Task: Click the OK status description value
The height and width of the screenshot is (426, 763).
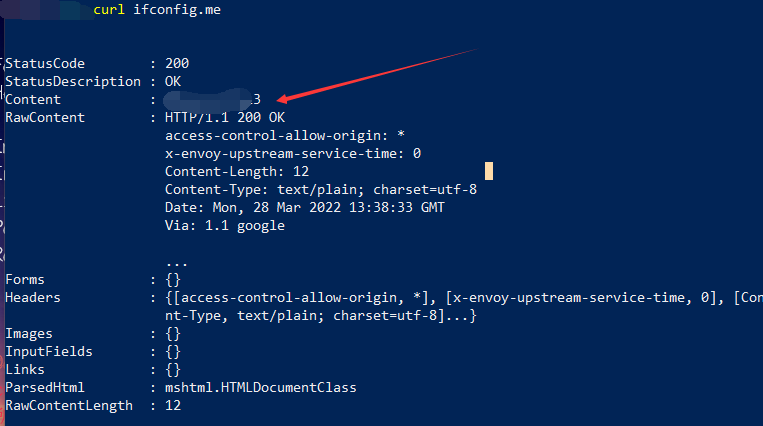Action: point(173,81)
